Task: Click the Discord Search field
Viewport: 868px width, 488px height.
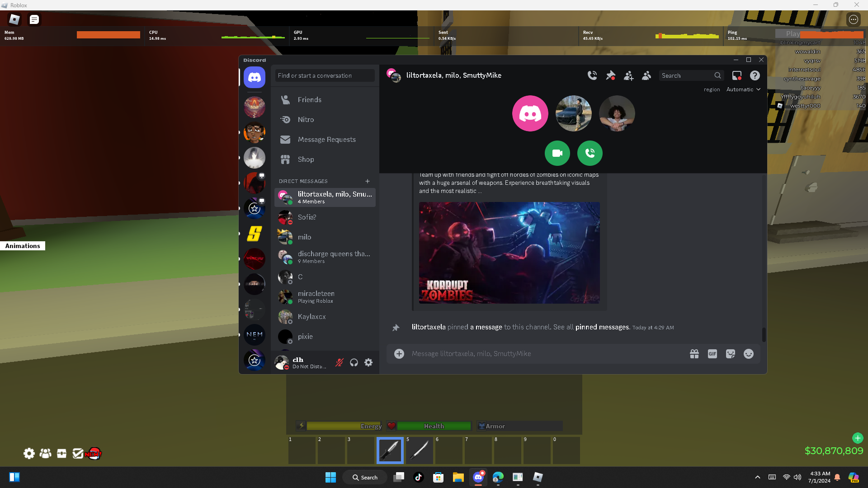Action: click(691, 75)
